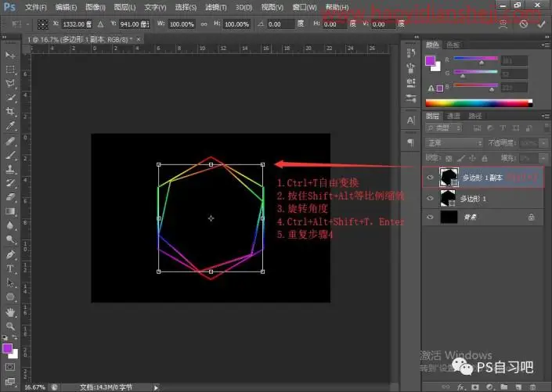Hide the 多边形 1 layer
The width and height of the screenshot is (552, 392).
click(430, 198)
